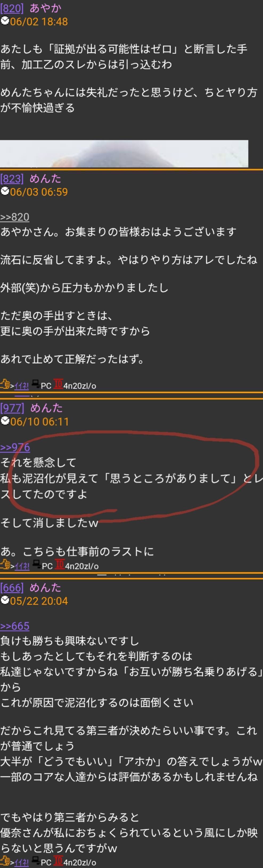This screenshot has height=868, width=263.
Task: Click the イイネ! like link on post 666
Action: [22, 863]
